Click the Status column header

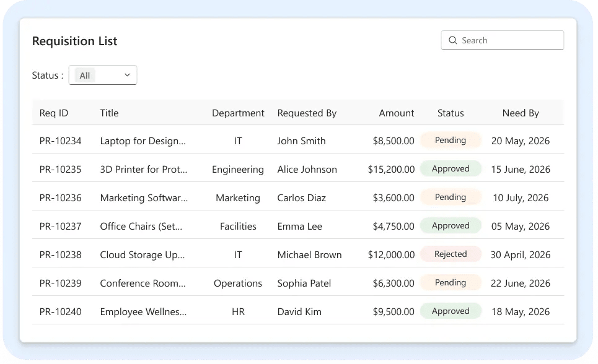click(451, 113)
